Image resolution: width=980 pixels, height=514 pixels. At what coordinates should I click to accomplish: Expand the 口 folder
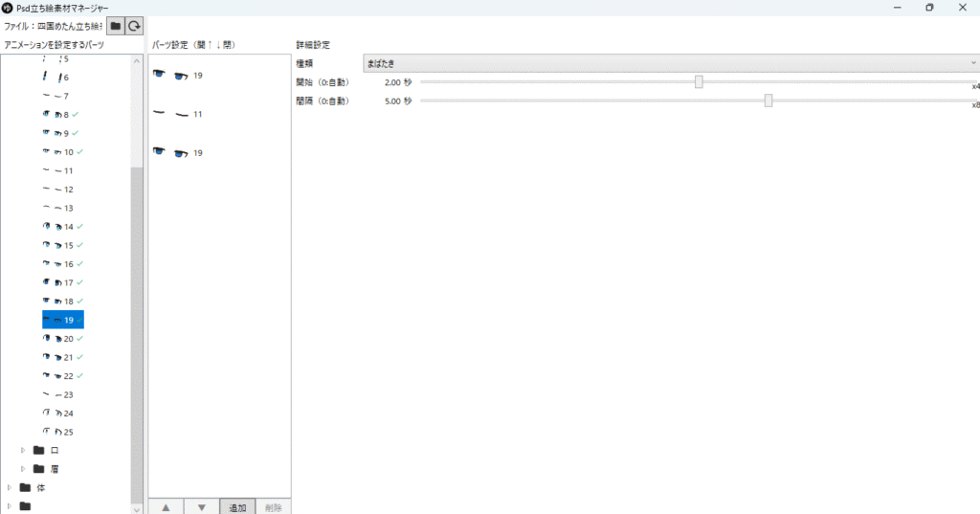coord(23,450)
